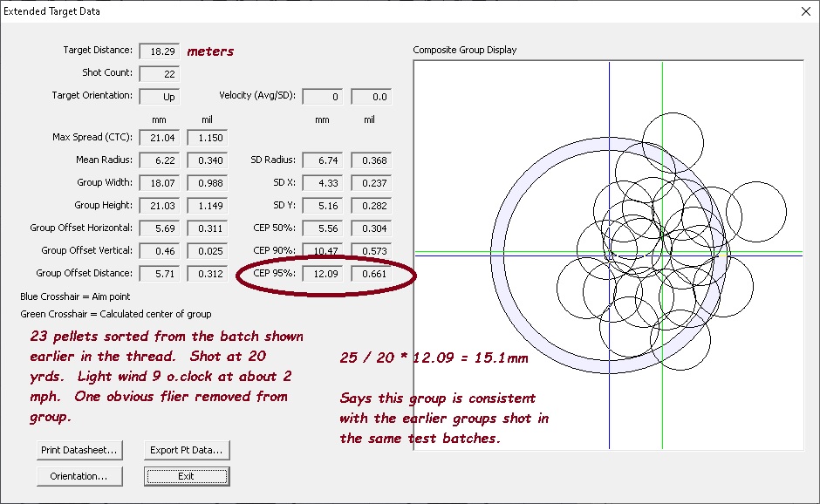820x504 pixels.
Task: Select Max Spread mm value 21.04
Action: (x=160, y=138)
